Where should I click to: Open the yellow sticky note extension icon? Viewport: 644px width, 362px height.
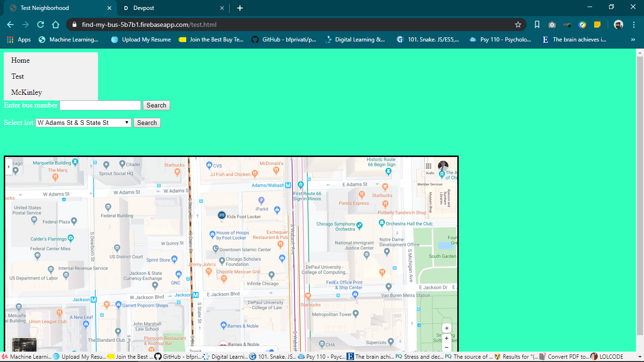click(x=597, y=25)
